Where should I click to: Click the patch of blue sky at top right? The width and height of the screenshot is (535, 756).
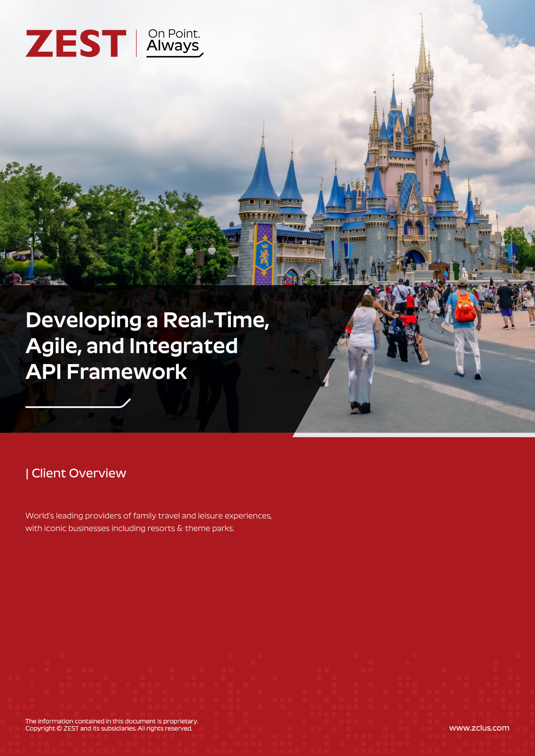point(513,18)
